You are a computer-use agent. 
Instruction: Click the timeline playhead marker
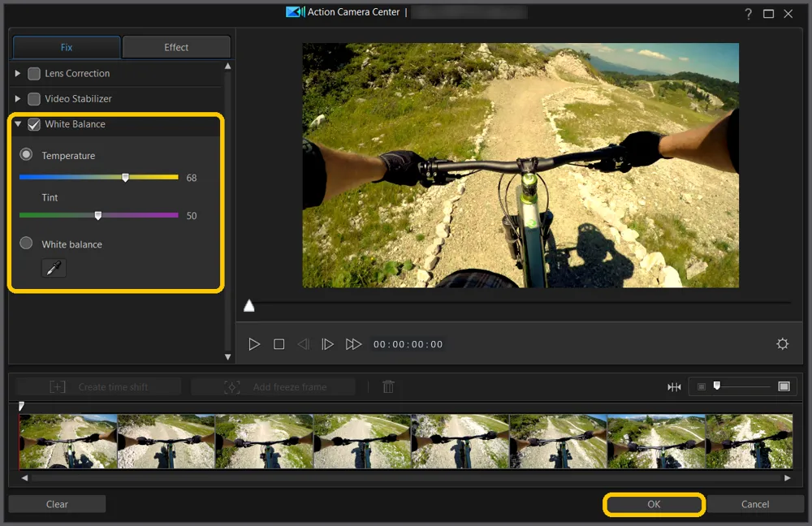pyautogui.click(x=21, y=407)
